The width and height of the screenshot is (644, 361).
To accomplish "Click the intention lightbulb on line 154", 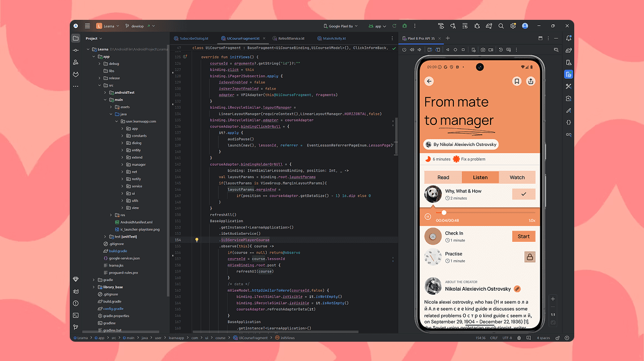I will [x=197, y=240].
